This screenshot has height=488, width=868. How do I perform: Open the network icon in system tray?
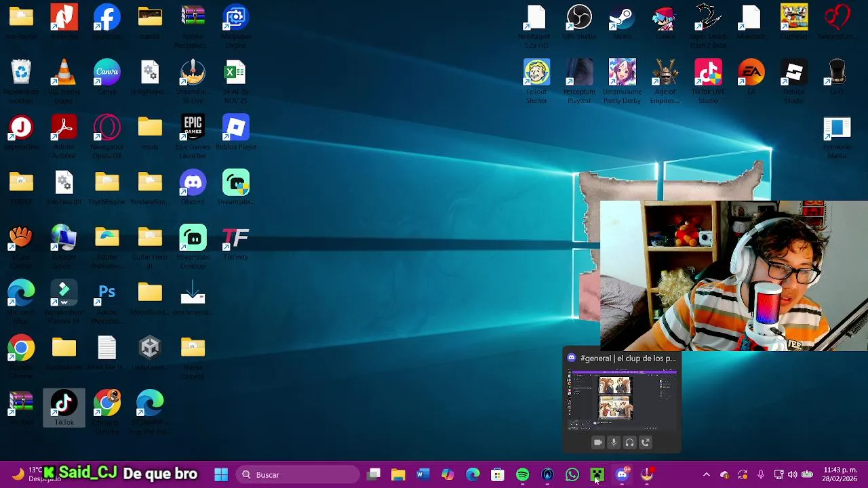(x=778, y=474)
